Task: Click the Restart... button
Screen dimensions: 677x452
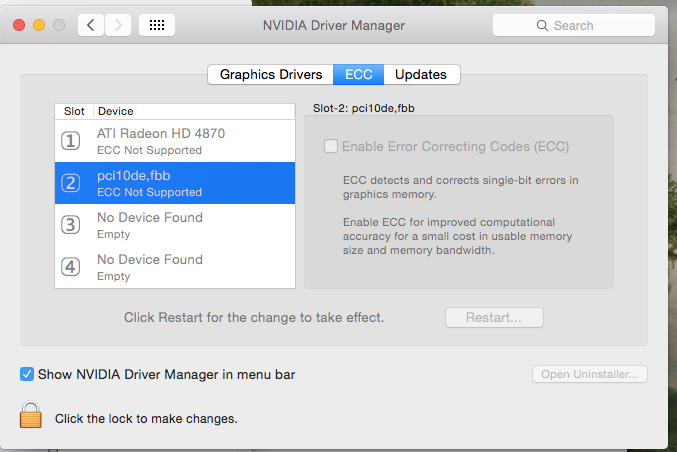Action: tap(494, 317)
